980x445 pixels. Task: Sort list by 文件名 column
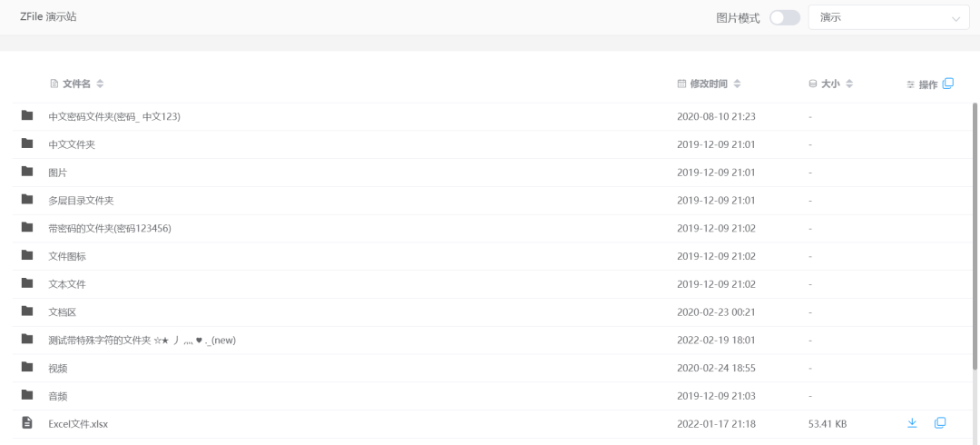tap(100, 84)
